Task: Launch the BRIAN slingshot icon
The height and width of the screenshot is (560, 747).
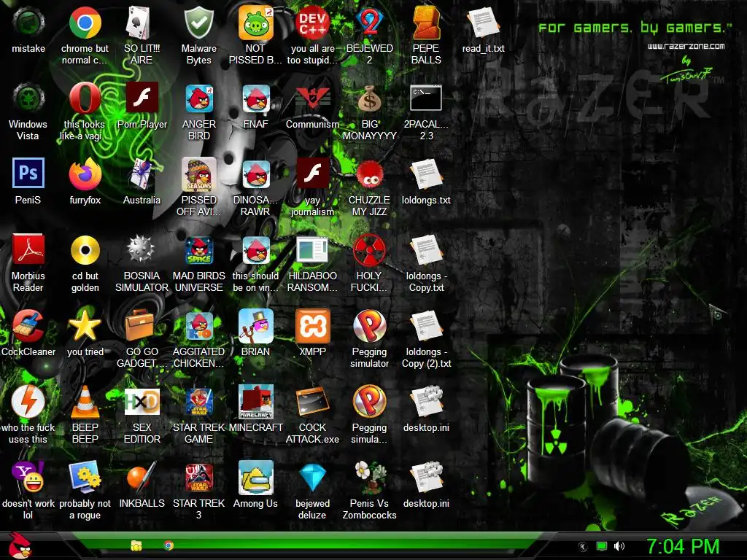Action: point(256,326)
